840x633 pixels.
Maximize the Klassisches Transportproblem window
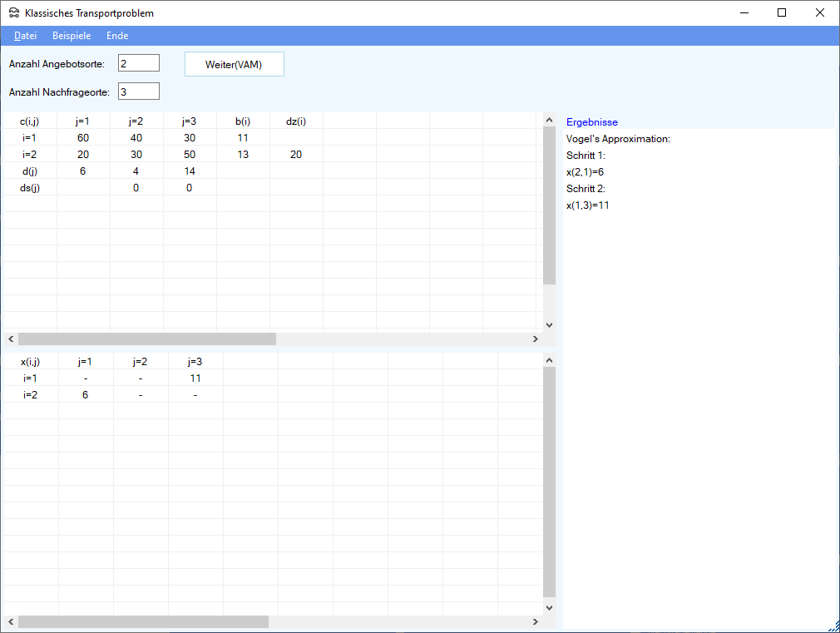pyautogui.click(x=781, y=12)
